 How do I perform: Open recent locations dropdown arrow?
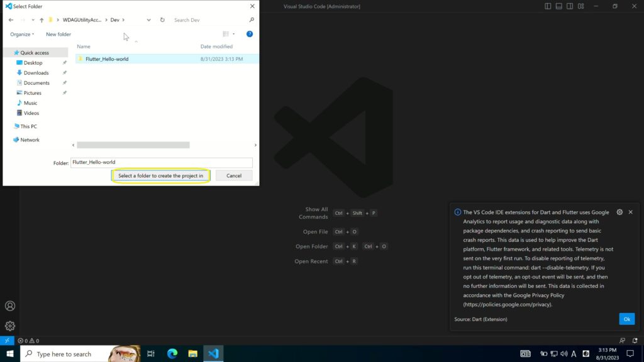(33, 19)
